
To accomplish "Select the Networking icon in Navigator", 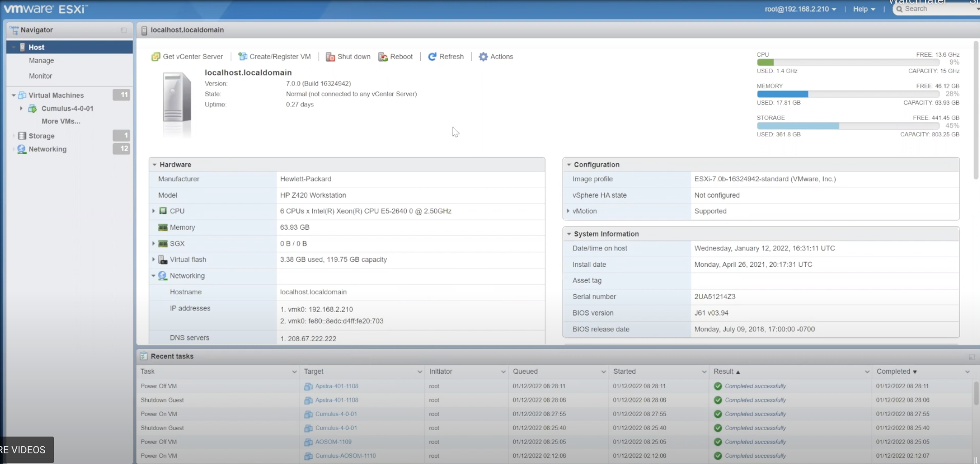I will pyautogui.click(x=22, y=149).
